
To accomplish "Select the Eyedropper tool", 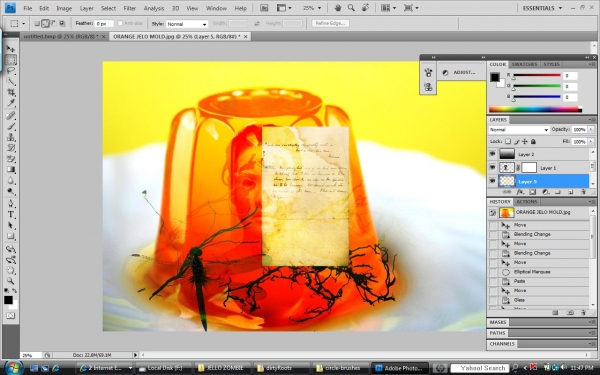I will tap(10, 103).
